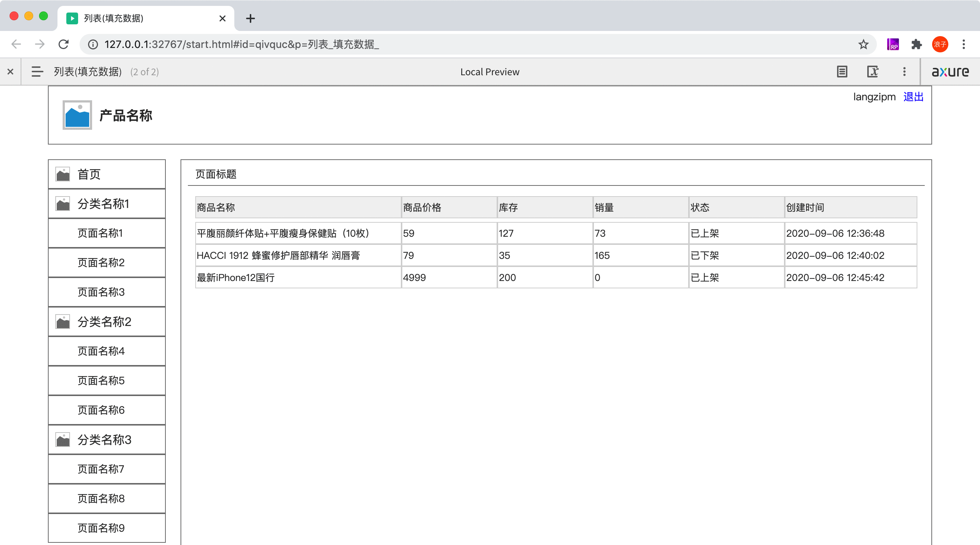Viewport: 980px width, 545px height.
Task: Click the blue product logo image
Action: pyautogui.click(x=77, y=115)
